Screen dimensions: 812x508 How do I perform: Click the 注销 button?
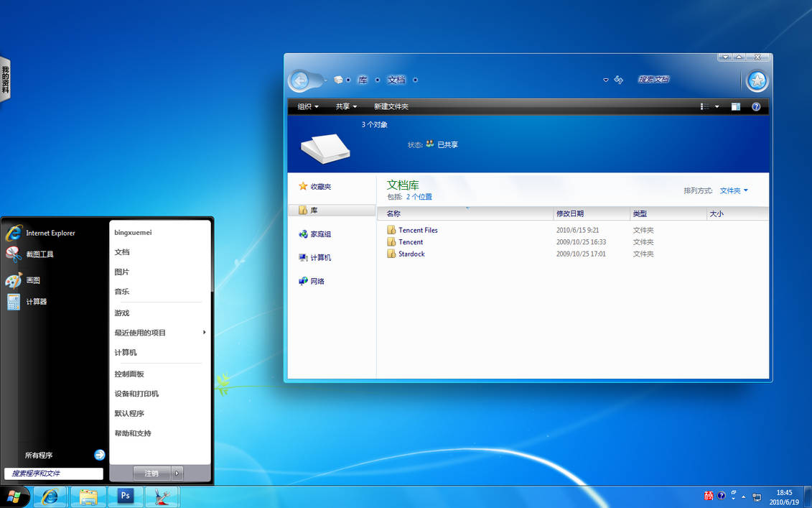(151, 474)
